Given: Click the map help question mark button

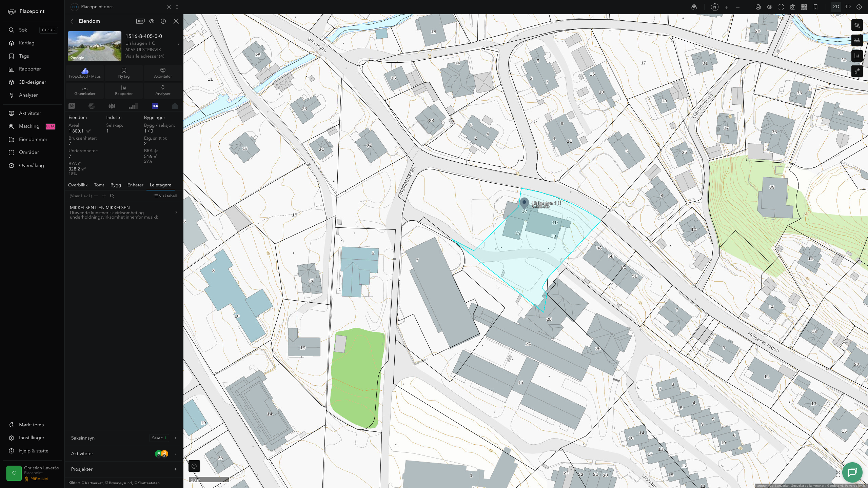Looking at the screenshot, I should pos(194,466).
